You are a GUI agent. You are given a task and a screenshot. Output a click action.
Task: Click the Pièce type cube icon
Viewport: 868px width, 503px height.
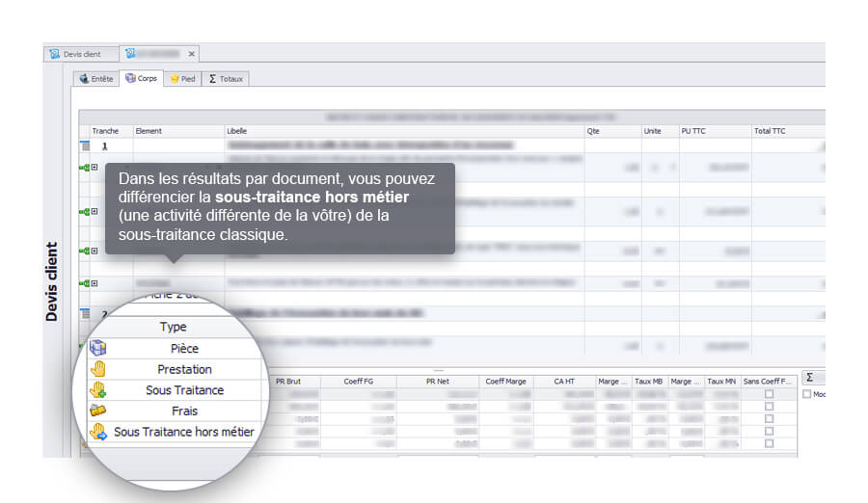point(97,348)
